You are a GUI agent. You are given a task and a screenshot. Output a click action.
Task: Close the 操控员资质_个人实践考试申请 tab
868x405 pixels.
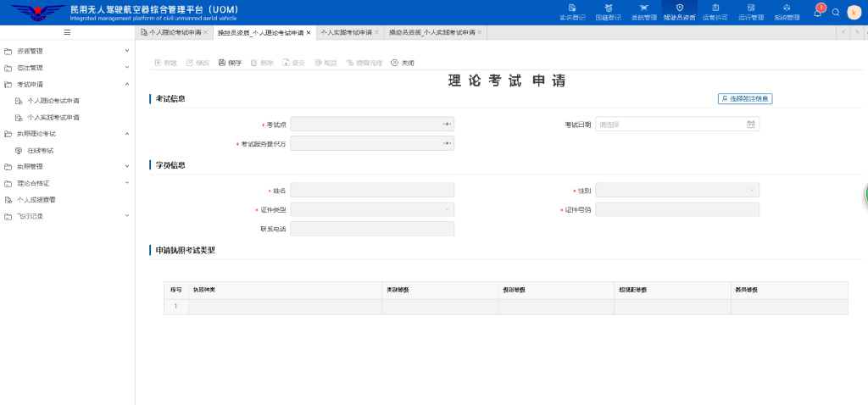(x=480, y=33)
